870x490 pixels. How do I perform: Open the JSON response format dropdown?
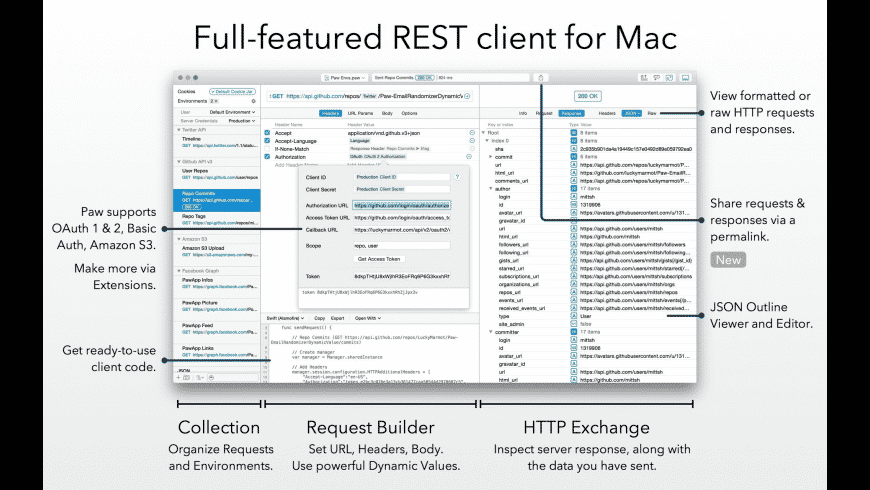[x=631, y=113]
